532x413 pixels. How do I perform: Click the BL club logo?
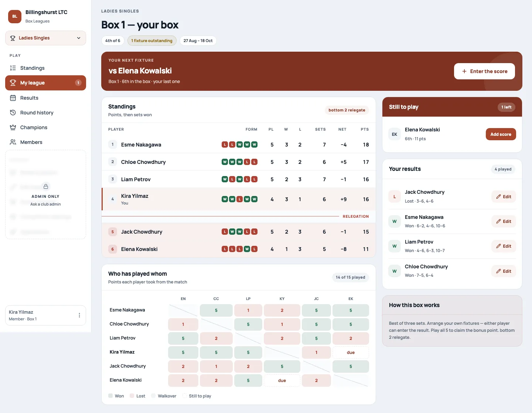(x=15, y=16)
